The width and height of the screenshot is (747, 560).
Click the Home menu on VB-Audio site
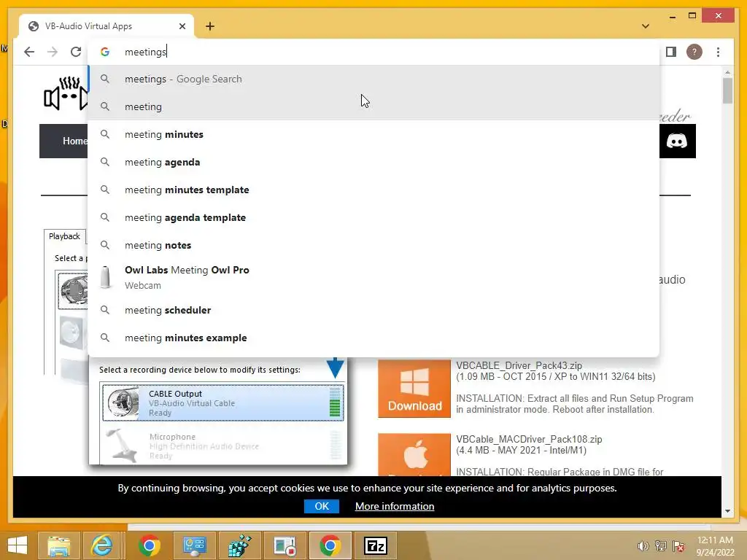point(75,141)
